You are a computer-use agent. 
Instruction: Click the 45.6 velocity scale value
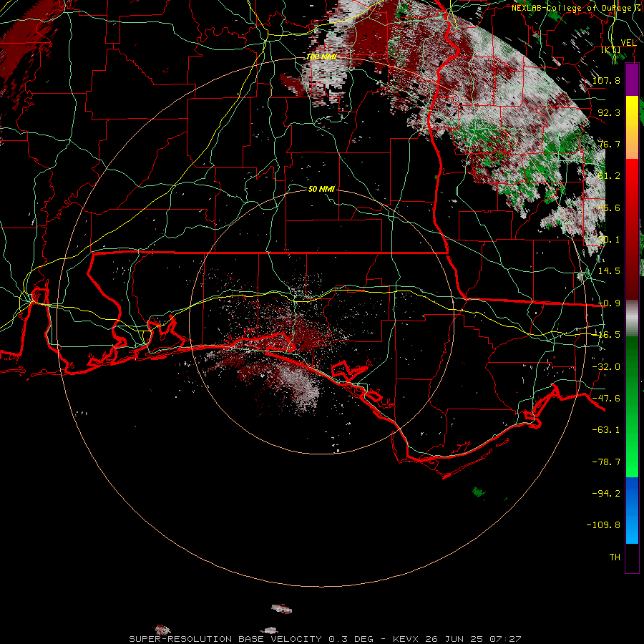609,208
